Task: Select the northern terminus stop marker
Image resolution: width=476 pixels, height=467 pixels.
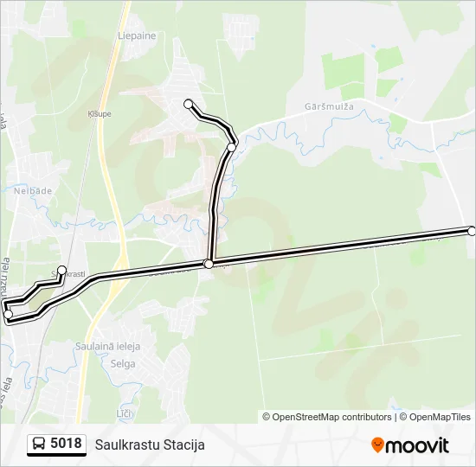Action: click(189, 104)
